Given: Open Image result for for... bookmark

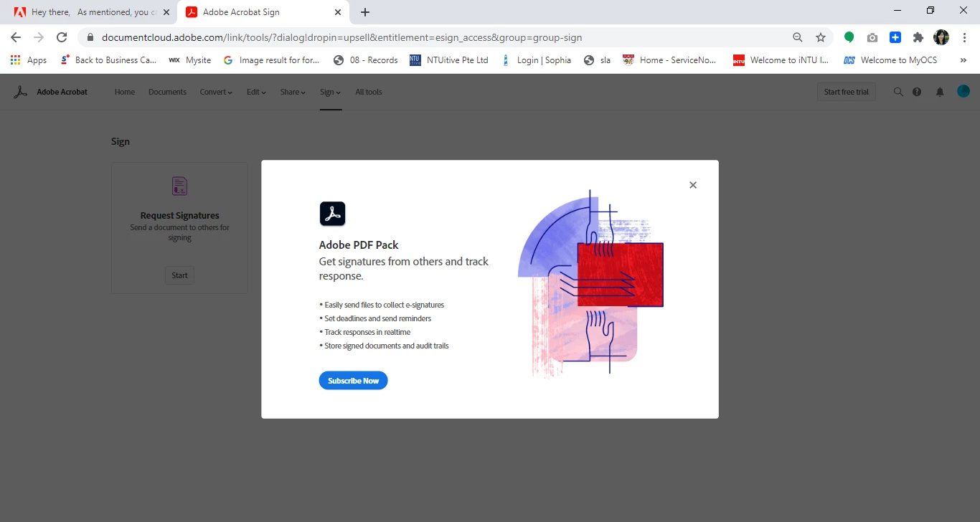Looking at the screenshot, I should tap(272, 60).
